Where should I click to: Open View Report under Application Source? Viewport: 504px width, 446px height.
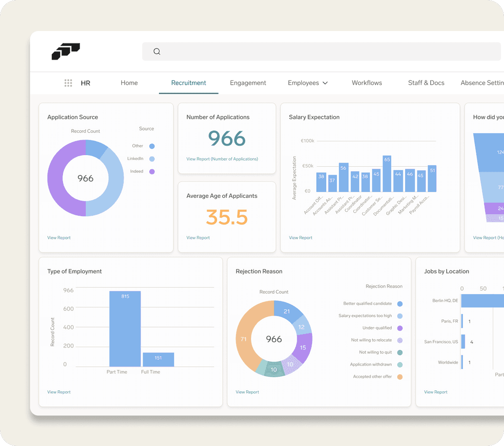click(59, 238)
